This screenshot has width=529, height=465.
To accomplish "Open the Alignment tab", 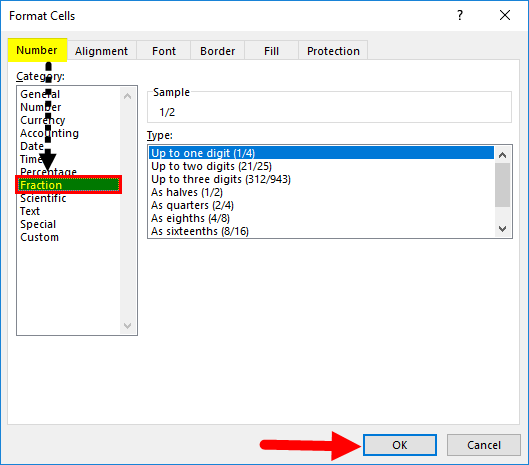I will (102, 51).
